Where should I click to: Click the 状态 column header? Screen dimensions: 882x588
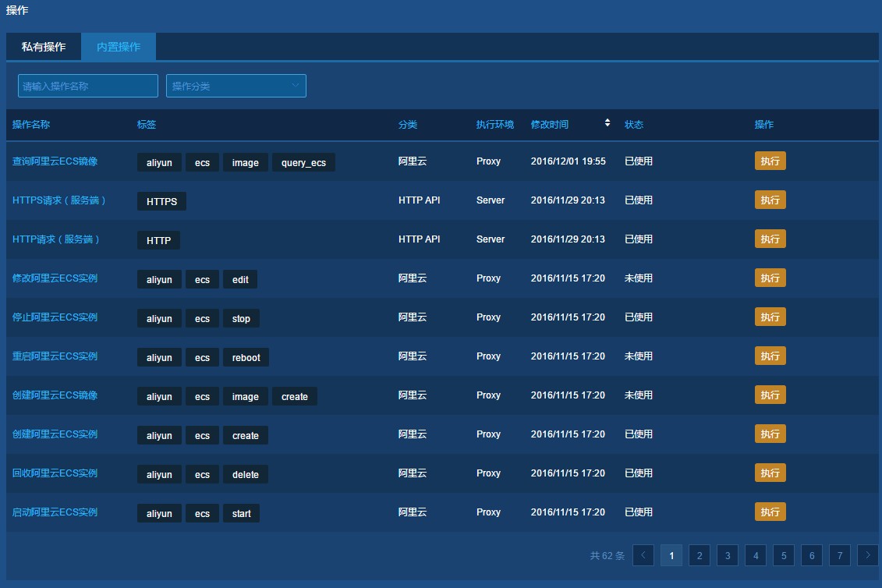pos(634,124)
